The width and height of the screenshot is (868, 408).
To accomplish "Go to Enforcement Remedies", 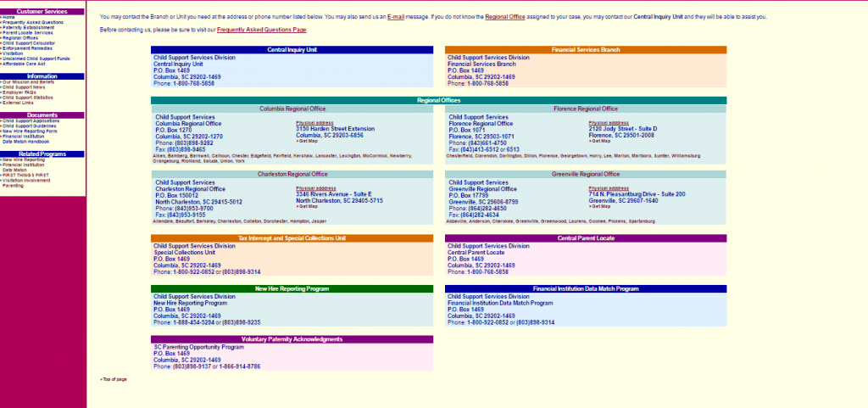I will [x=27, y=48].
